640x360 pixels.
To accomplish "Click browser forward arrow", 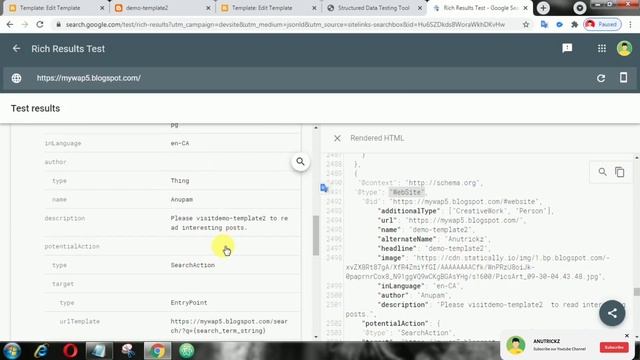I will (x=25, y=24).
